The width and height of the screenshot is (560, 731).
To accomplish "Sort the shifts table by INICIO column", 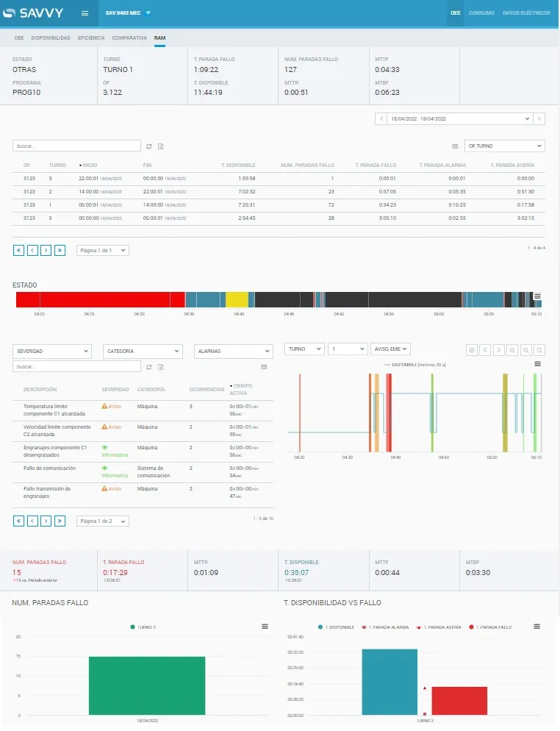I will coord(89,165).
